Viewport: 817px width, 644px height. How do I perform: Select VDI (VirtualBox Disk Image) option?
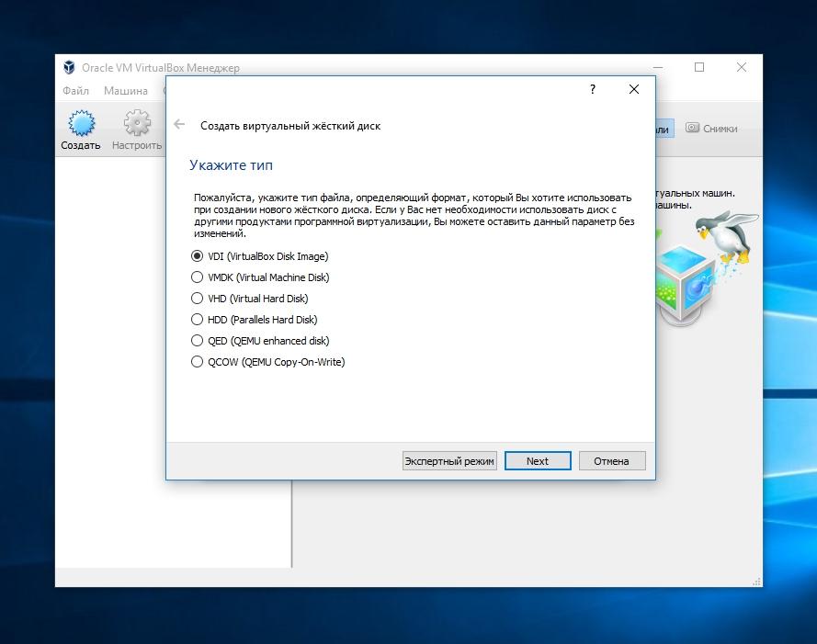tap(259, 256)
